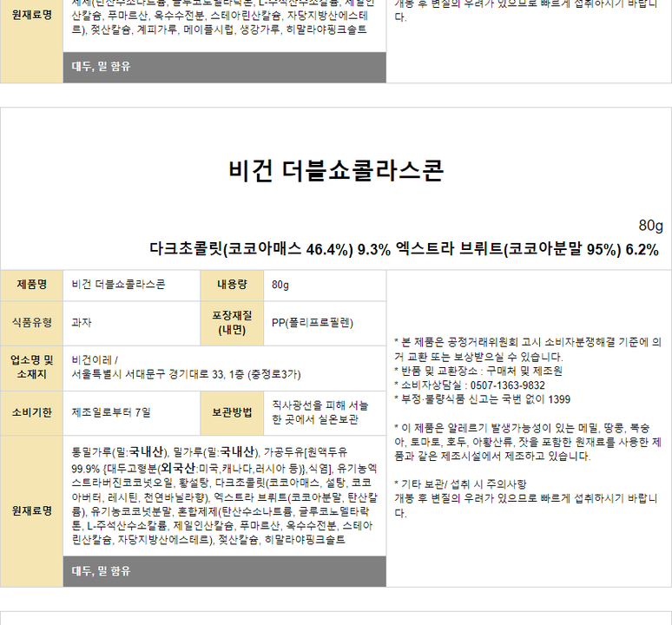Select the 공정거래위원회 고시 notice line
The image size is (672, 625).
[x=528, y=350]
